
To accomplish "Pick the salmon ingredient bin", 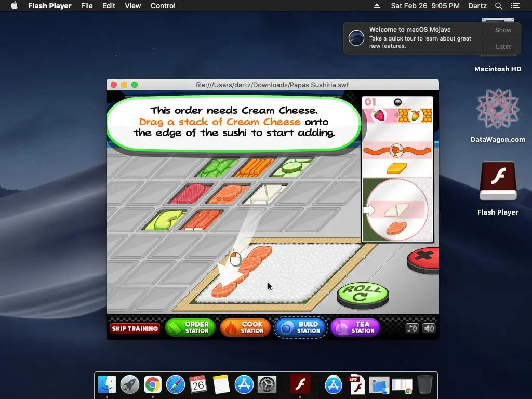I will 228,194.
